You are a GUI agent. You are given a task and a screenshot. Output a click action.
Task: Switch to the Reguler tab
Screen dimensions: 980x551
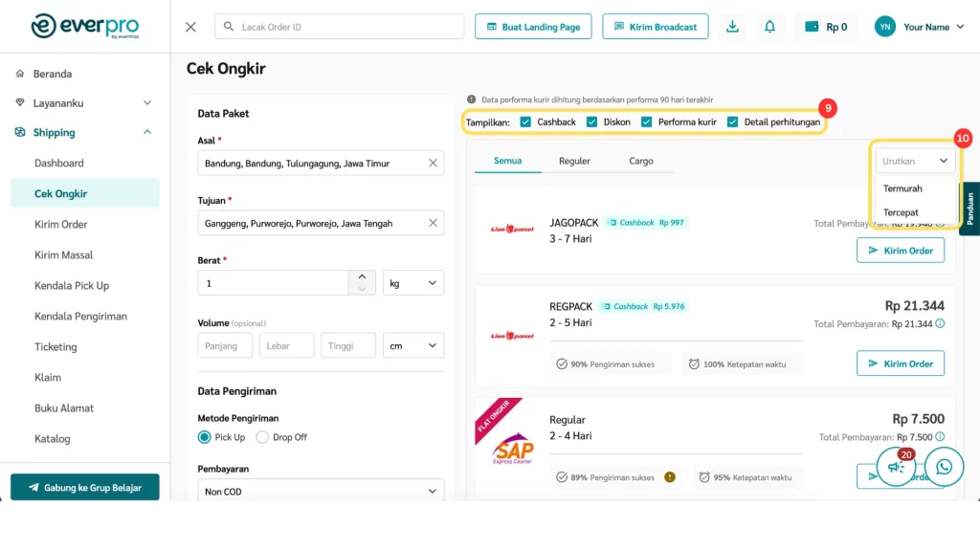pyautogui.click(x=574, y=161)
